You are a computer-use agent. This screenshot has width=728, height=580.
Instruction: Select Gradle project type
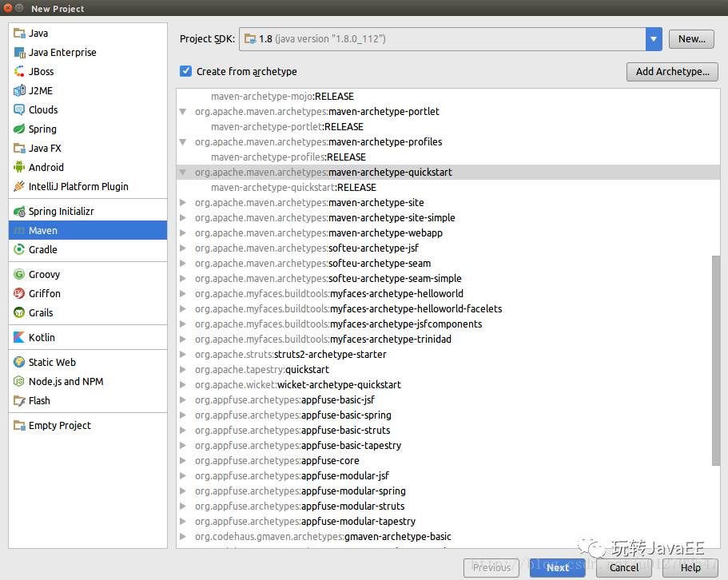coord(88,249)
